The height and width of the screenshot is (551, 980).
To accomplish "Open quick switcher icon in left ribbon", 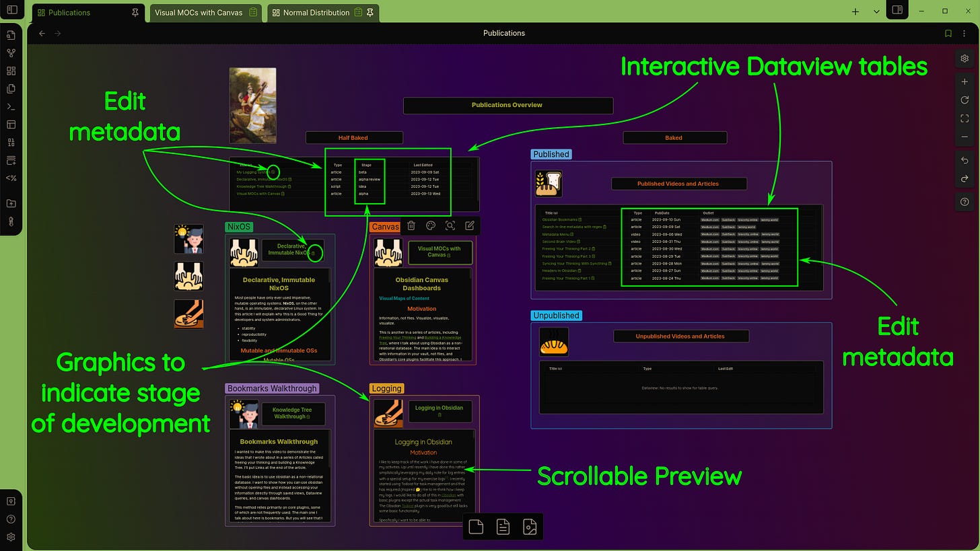I will pyautogui.click(x=11, y=35).
